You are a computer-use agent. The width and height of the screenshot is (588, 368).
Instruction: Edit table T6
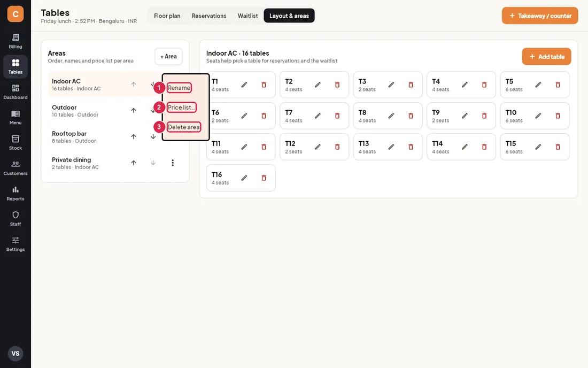(244, 116)
